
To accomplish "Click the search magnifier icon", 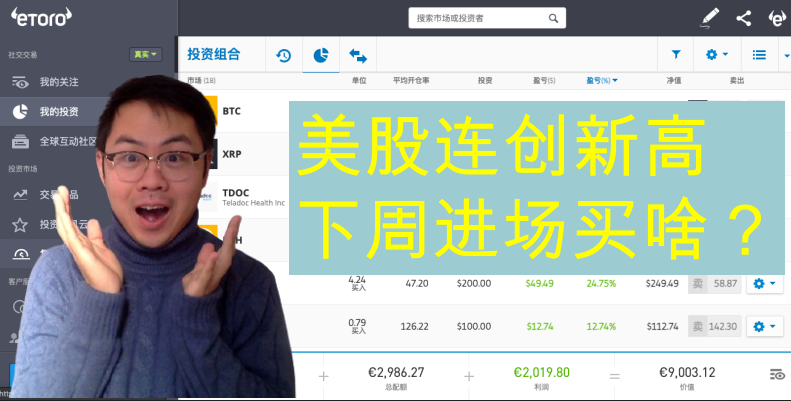I will click(x=553, y=18).
